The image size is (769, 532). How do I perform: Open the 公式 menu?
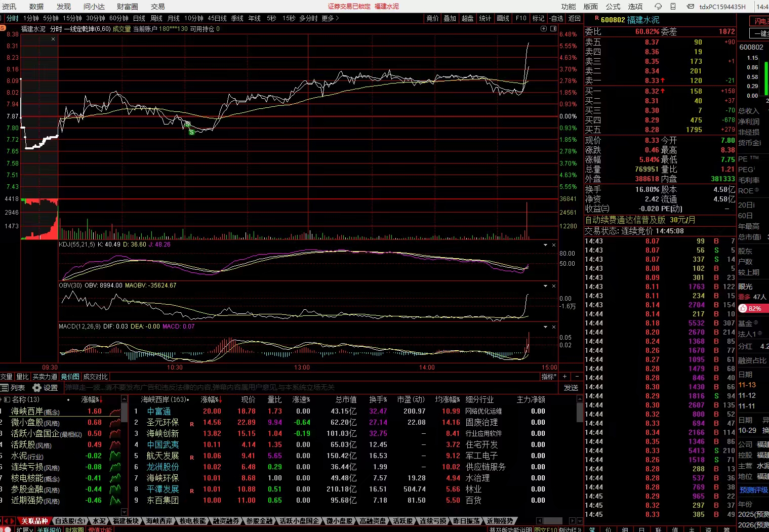[x=613, y=7]
